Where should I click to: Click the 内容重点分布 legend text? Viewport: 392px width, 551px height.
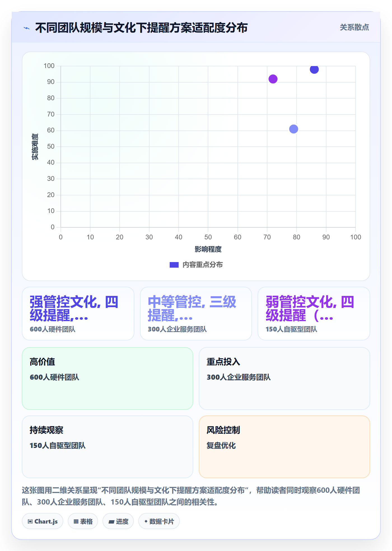[x=202, y=265]
